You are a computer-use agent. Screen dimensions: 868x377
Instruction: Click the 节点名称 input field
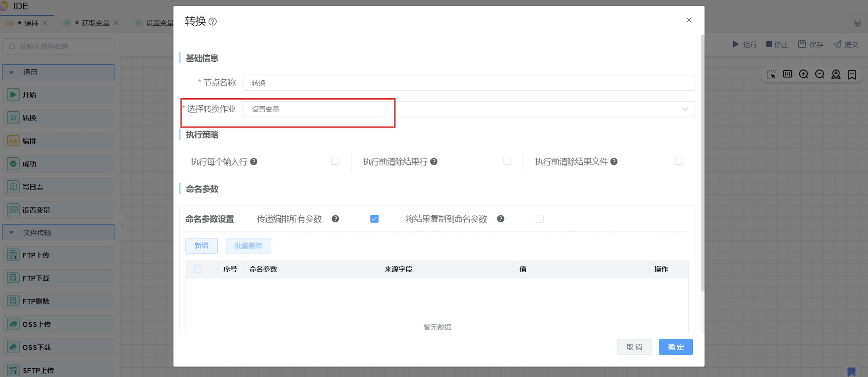468,83
